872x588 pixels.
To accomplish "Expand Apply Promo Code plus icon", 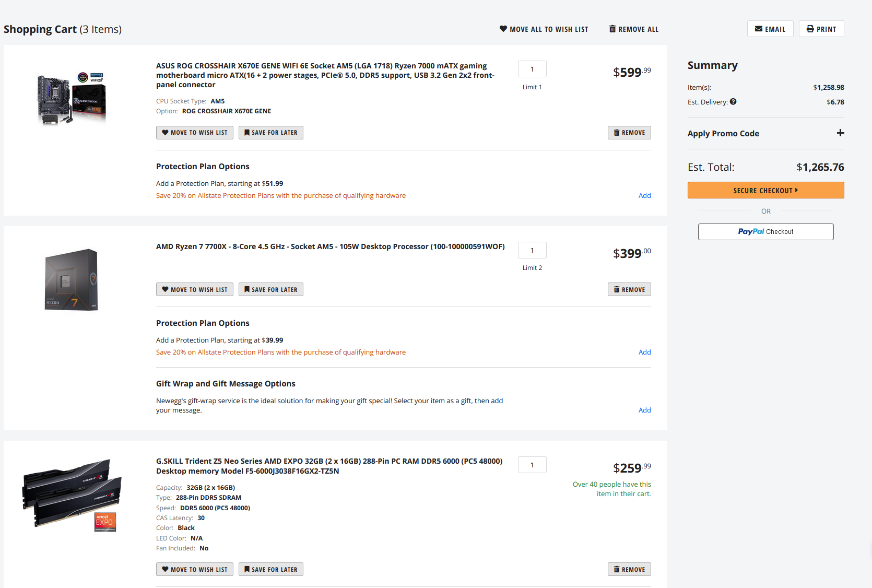I will click(x=840, y=133).
